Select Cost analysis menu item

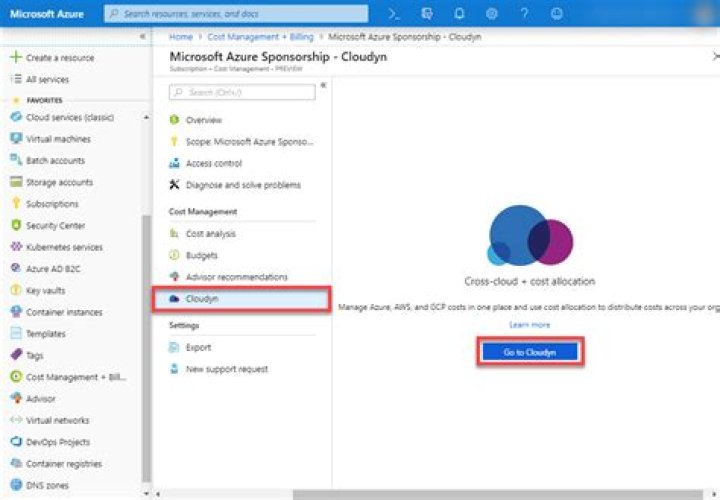coord(210,233)
